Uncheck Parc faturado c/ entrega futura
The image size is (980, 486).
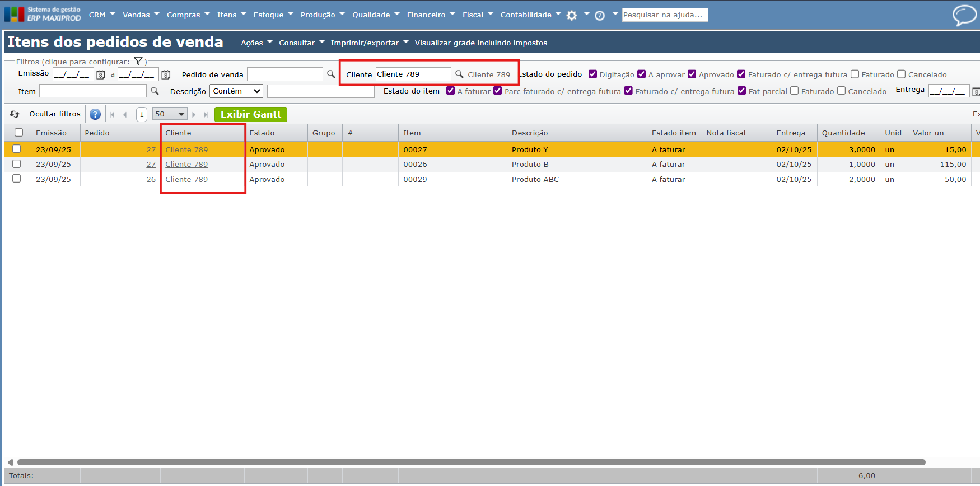(x=497, y=91)
